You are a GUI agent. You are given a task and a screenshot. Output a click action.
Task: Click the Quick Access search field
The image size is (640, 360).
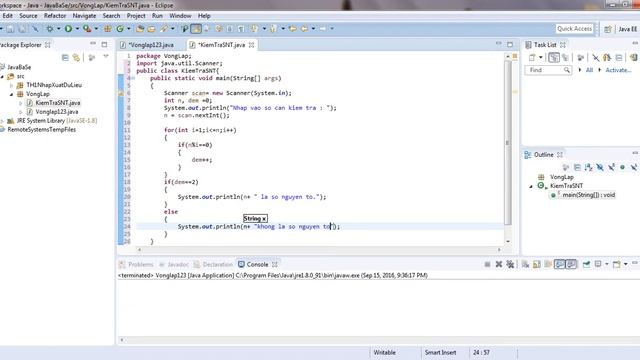(574, 29)
